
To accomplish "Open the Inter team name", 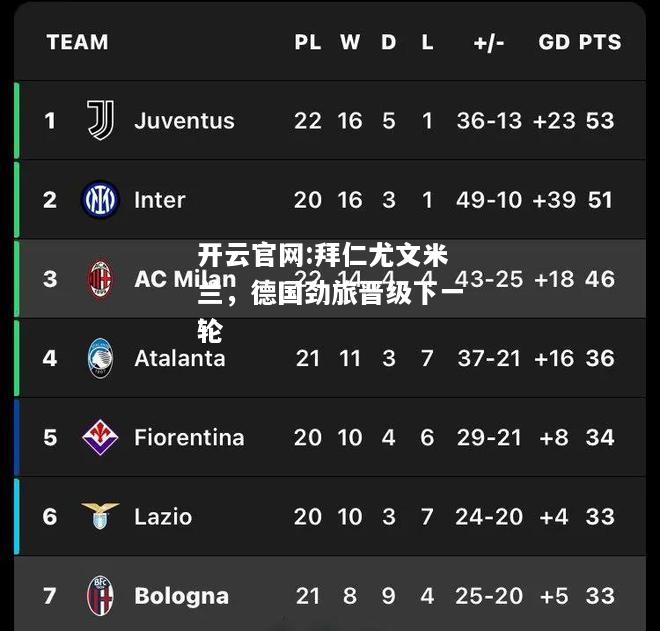I will pyautogui.click(x=160, y=200).
